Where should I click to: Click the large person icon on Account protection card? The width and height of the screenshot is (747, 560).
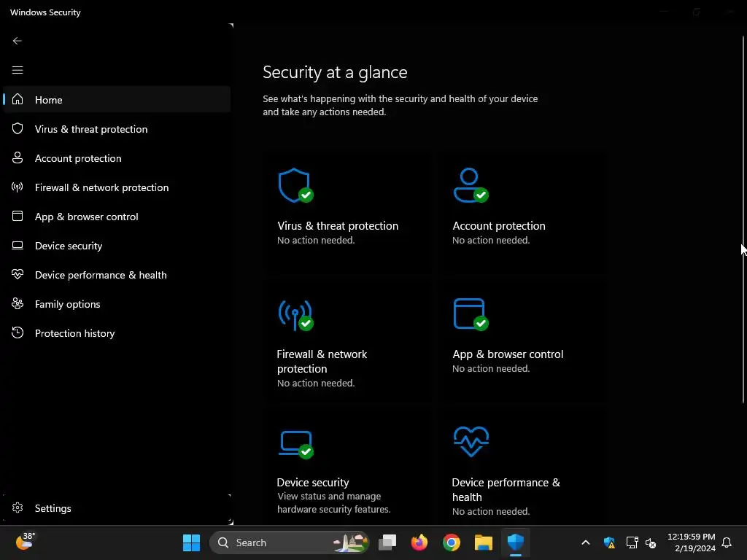[x=471, y=185]
